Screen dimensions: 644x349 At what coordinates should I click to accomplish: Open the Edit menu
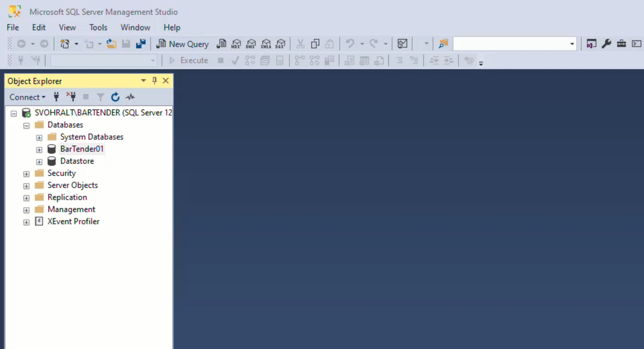pos(39,28)
